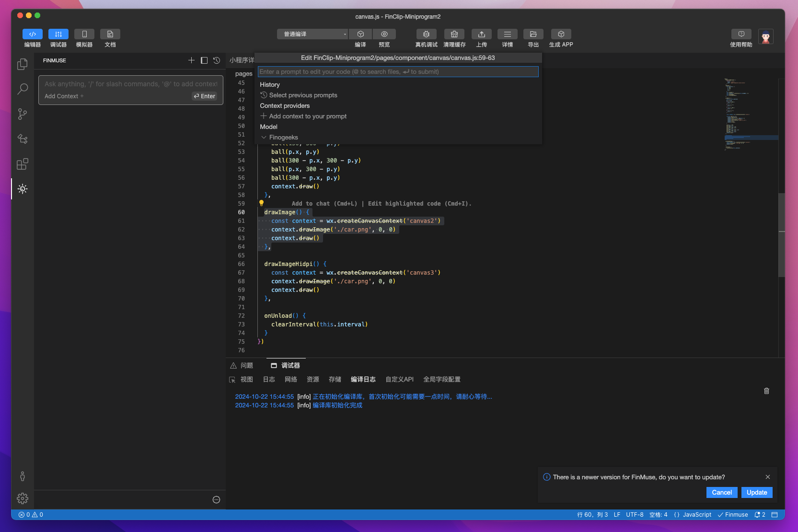Open the compile mode dropdown 普通编译
This screenshot has height=532, width=798.
pos(312,34)
